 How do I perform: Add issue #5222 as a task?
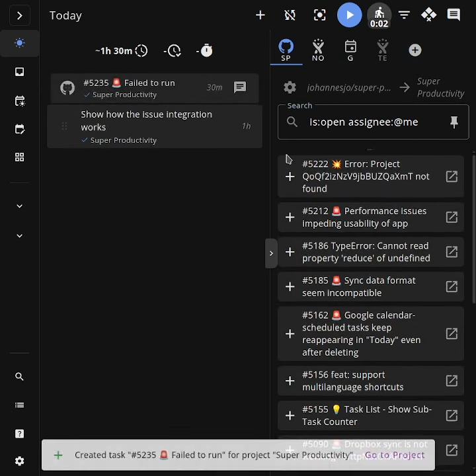(290, 177)
